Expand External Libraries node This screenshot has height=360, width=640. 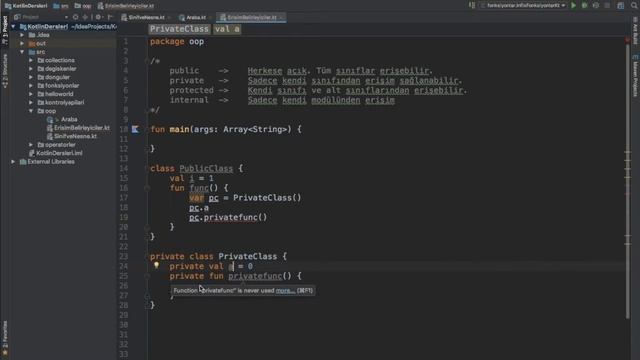13,162
